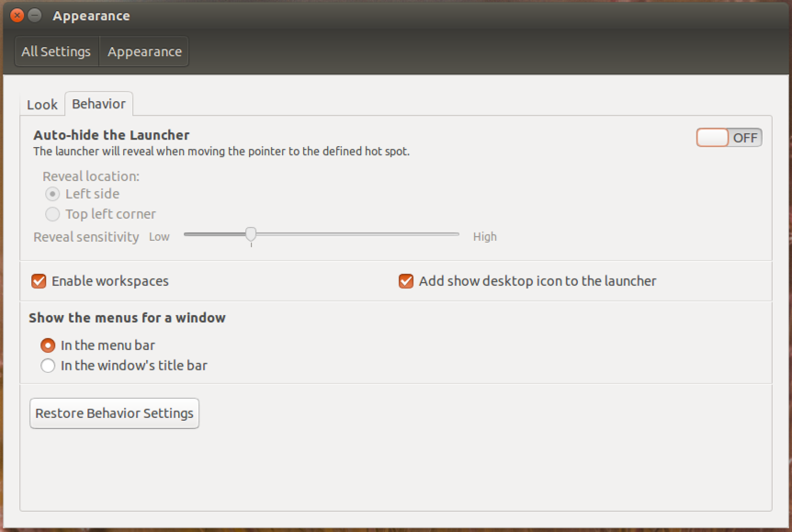The height and width of the screenshot is (532, 792).
Task: Click the Reveal sensitivity slider handle
Action: 251,235
